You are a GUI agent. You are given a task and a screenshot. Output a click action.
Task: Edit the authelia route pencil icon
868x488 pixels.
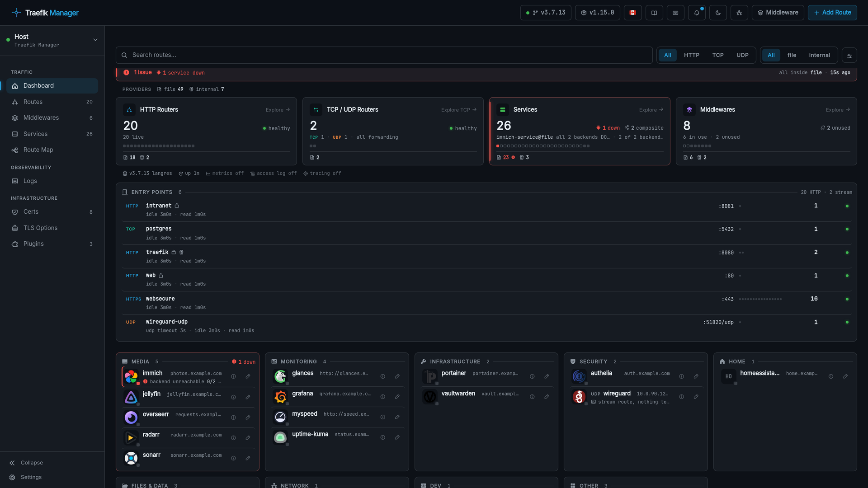tap(696, 376)
